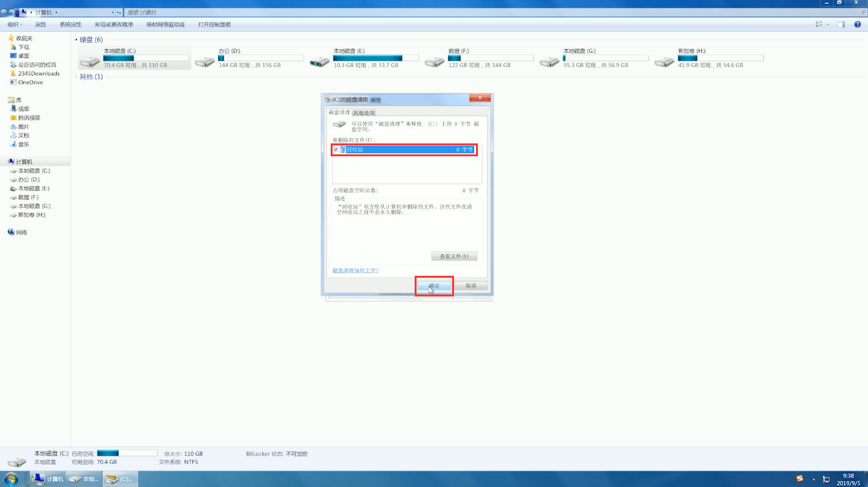Viewport: 868px width, 487px height.
Task: Open 腾讯视频 library in sidebar
Action: (25, 118)
